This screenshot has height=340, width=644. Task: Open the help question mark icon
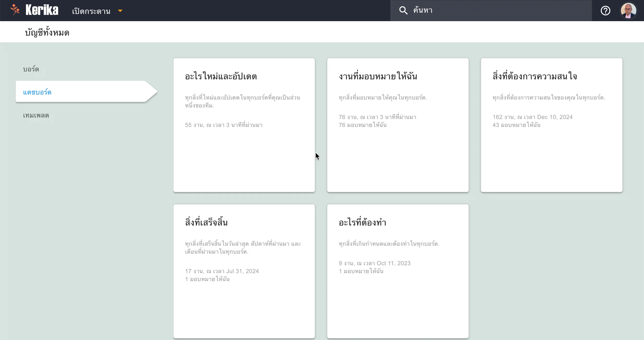point(605,11)
